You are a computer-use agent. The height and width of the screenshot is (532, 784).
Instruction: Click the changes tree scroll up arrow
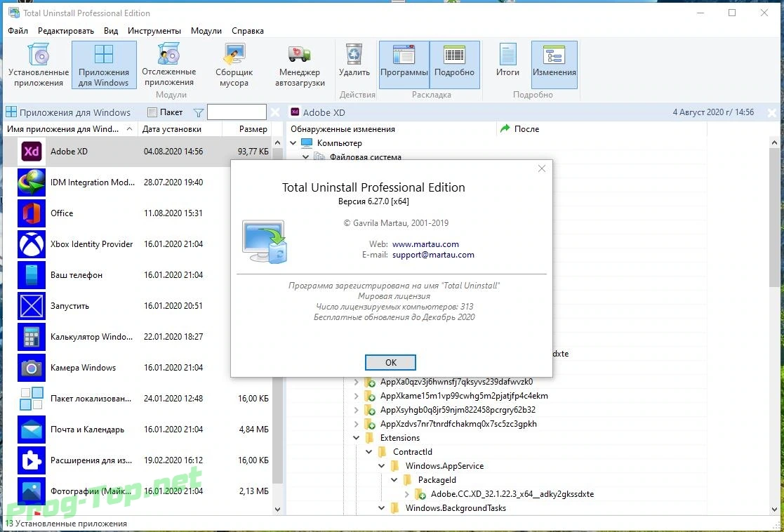coord(774,143)
